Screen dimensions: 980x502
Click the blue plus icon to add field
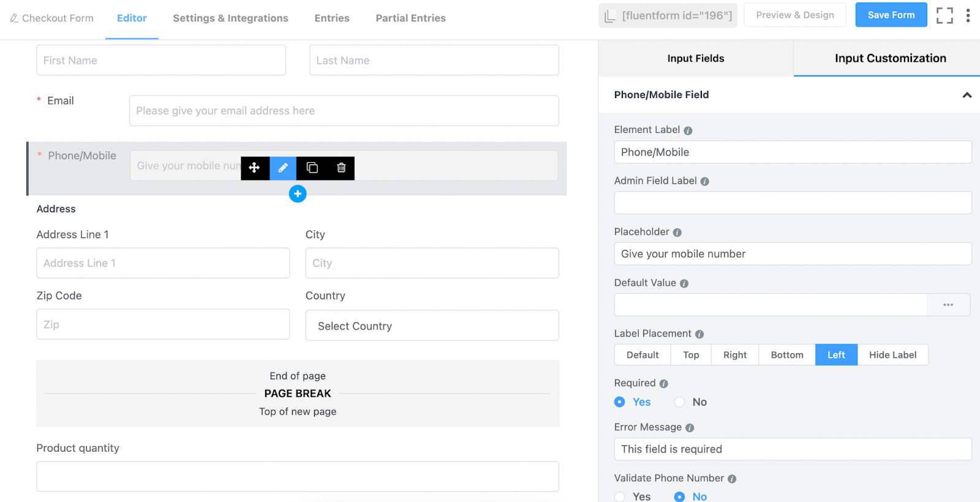click(298, 194)
